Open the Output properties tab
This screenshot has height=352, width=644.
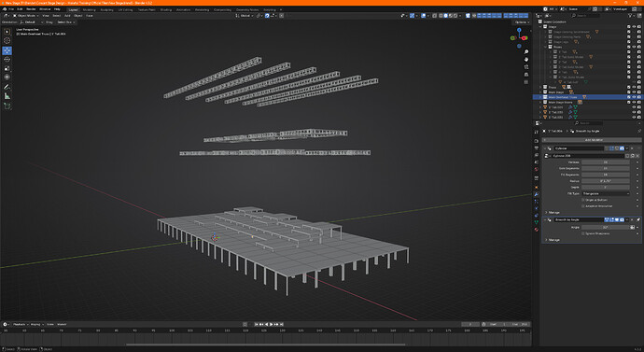click(537, 148)
